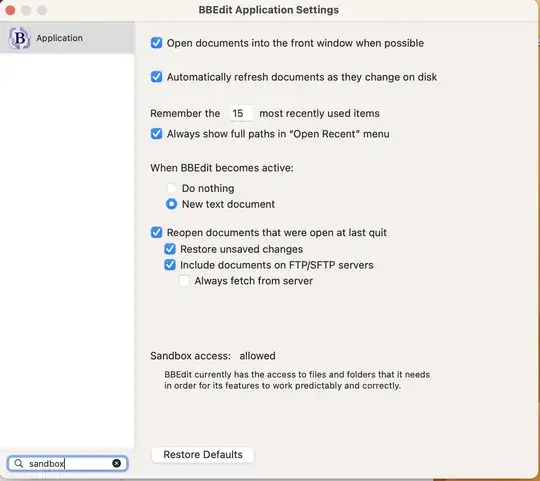Toggle Restore unsaved changes checkbox
540x481 pixels.
pyautogui.click(x=170, y=249)
